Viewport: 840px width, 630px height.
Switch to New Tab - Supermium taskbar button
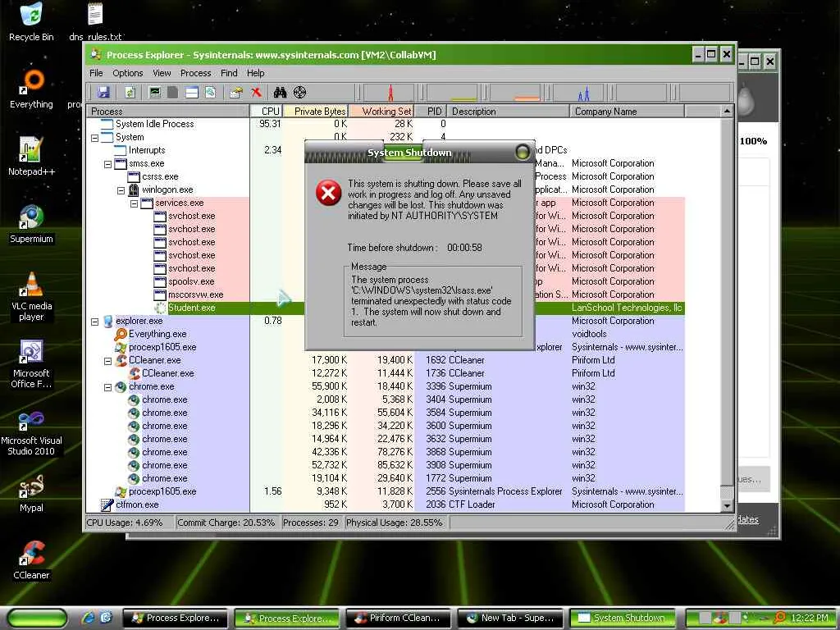coord(511,618)
